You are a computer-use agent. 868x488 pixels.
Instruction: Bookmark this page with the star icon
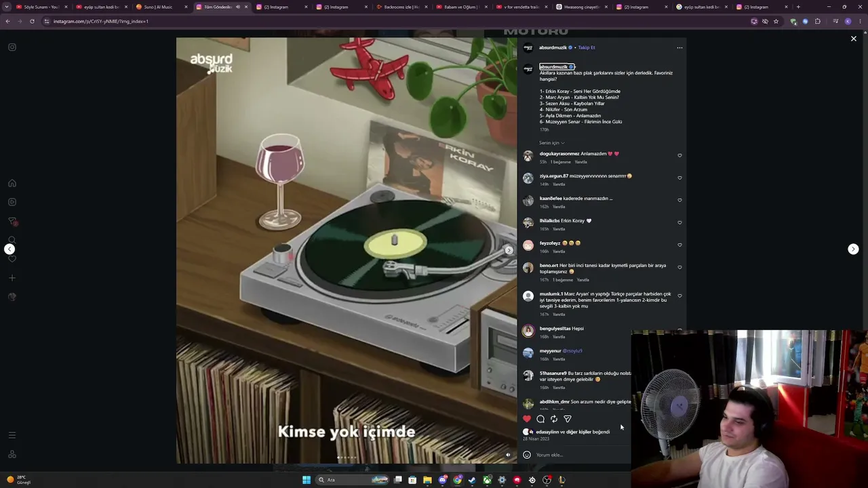click(x=776, y=21)
